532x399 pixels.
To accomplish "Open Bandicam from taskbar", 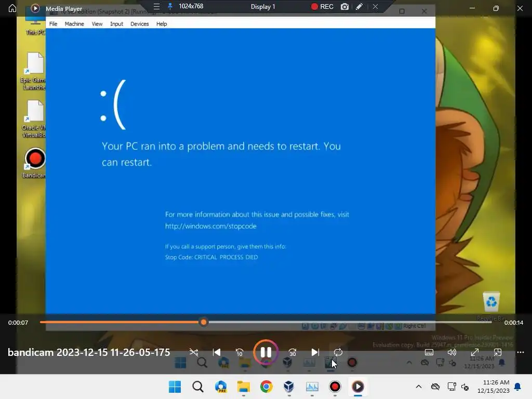I will tap(335, 387).
